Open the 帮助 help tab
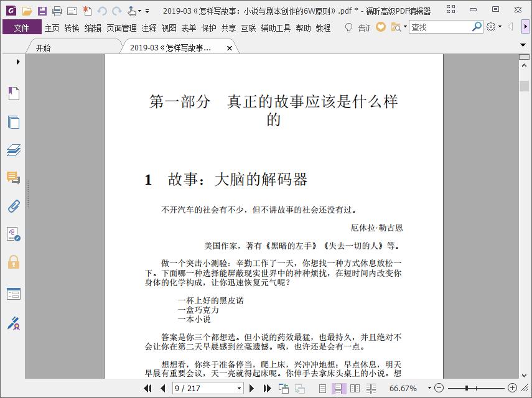Screen dimensions: 532x398 [303, 28]
